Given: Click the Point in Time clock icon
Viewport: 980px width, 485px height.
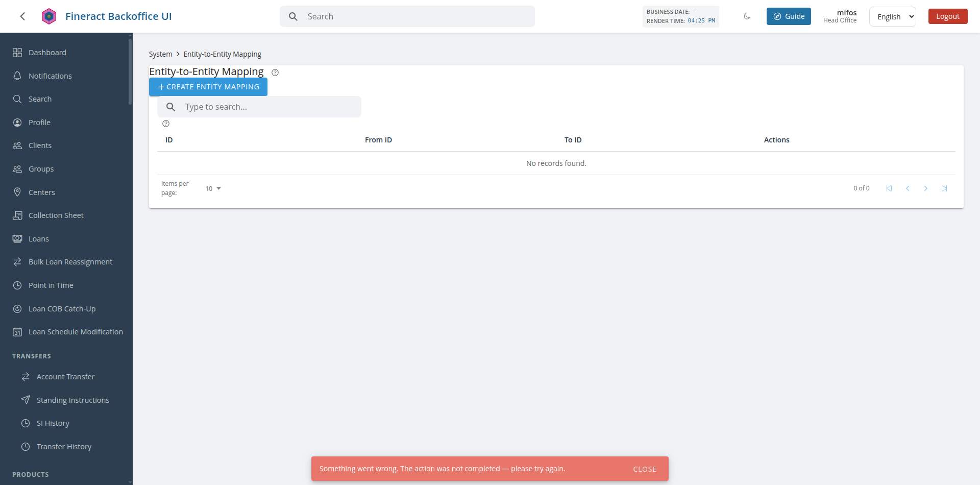Looking at the screenshot, I should point(17,285).
